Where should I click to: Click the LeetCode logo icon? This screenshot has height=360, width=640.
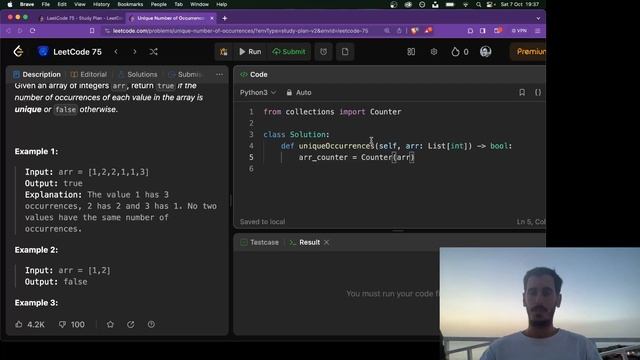click(x=18, y=51)
